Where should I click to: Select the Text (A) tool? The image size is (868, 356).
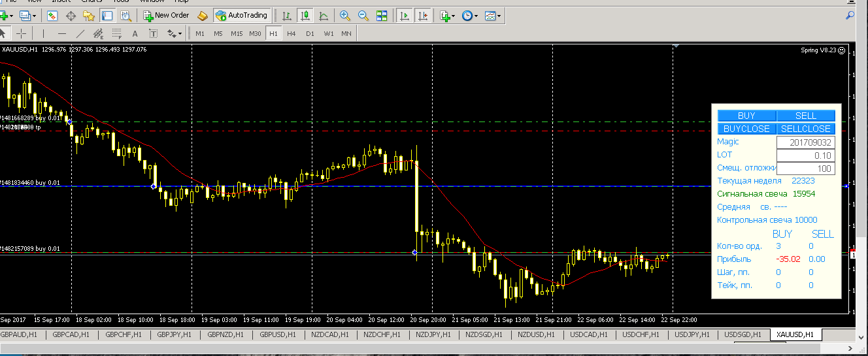click(x=135, y=33)
